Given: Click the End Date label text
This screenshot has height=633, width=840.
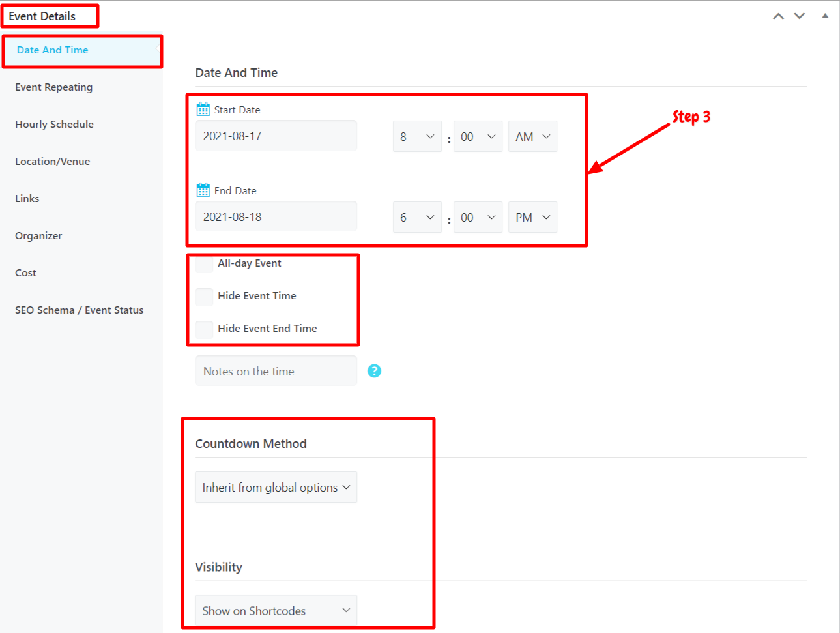Looking at the screenshot, I should click(235, 191).
